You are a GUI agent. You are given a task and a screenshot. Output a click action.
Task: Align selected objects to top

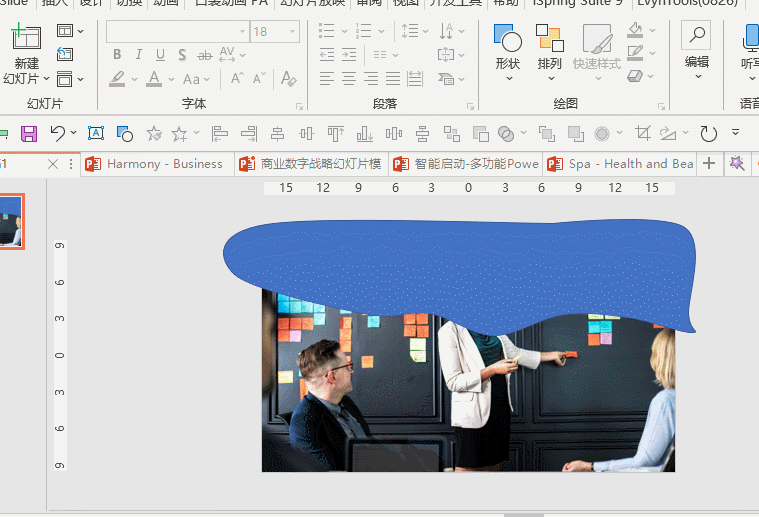click(x=335, y=134)
